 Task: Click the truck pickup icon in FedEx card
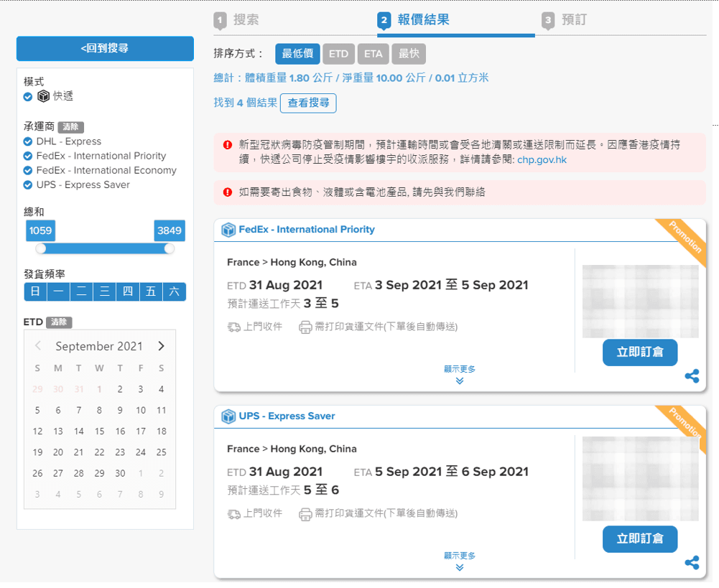pos(234,327)
